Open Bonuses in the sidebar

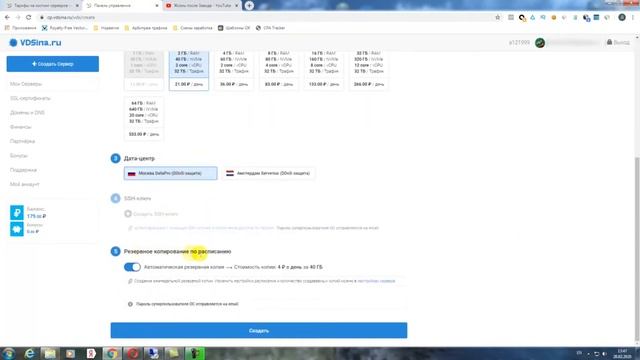[x=19, y=156]
